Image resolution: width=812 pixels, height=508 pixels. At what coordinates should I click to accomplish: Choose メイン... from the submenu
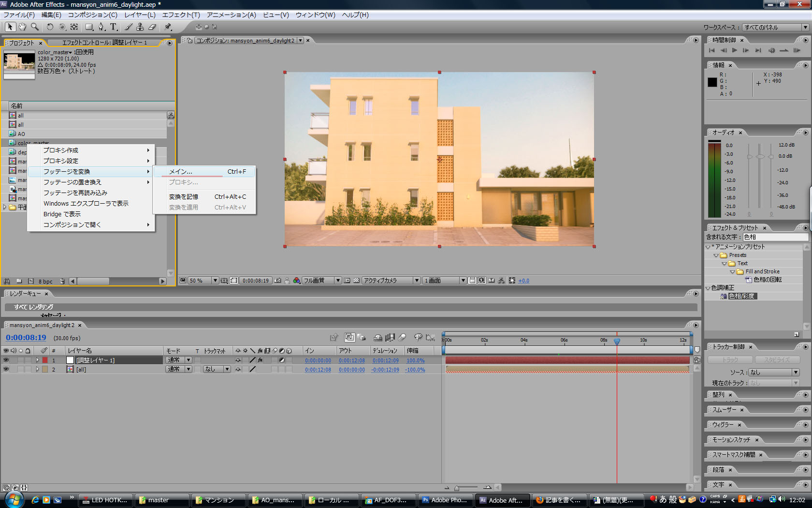pyautogui.click(x=204, y=172)
